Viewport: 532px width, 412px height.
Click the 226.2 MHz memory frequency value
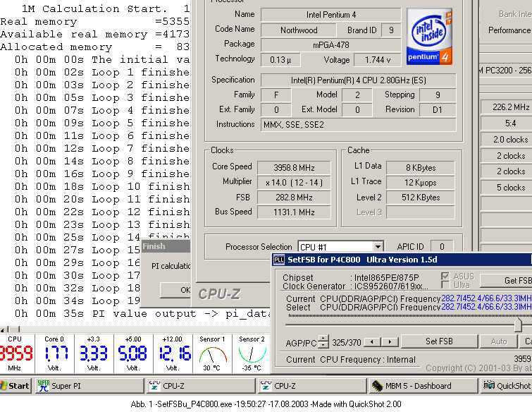point(507,107)
